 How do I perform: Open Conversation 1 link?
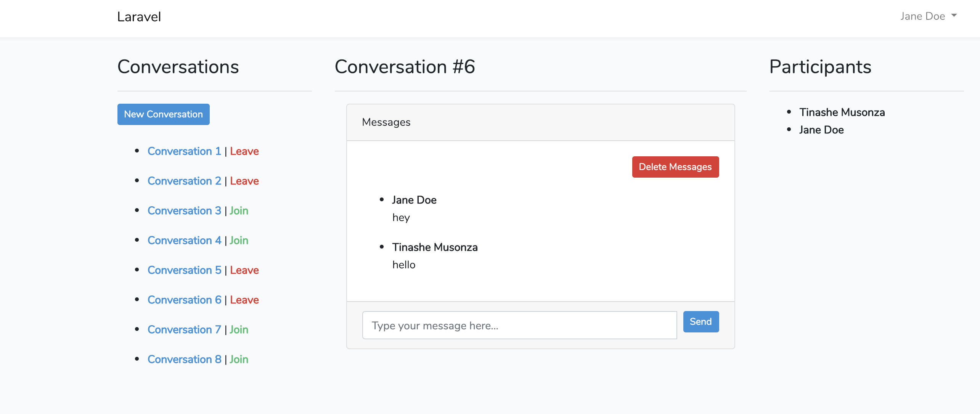pos(184,151)
